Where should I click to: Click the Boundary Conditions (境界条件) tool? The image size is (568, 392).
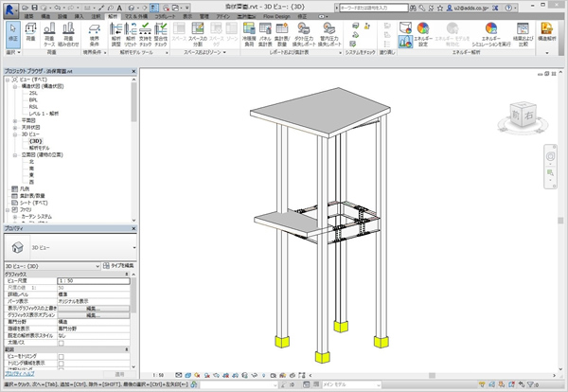(94, 34)
